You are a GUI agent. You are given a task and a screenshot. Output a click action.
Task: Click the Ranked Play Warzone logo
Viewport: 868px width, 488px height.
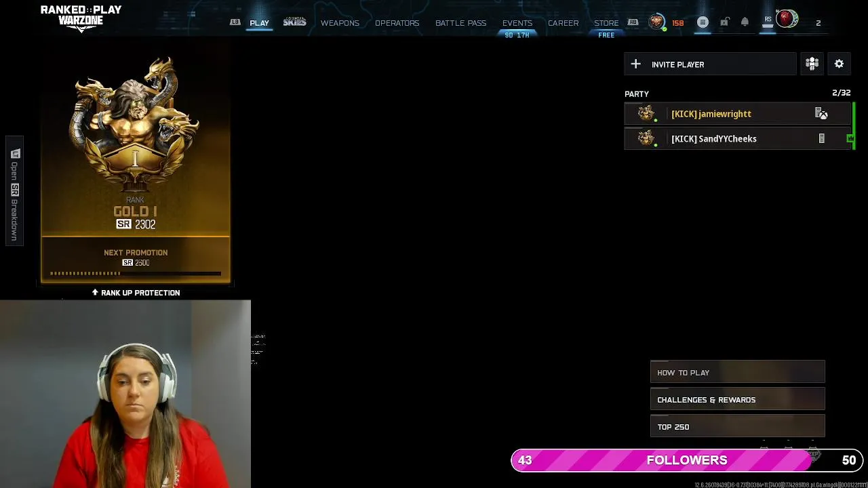81,18
